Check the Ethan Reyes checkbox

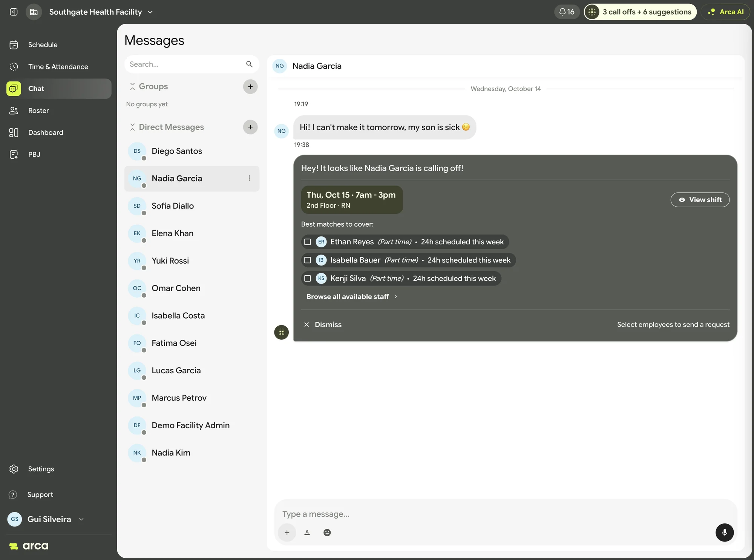[308, 242]
